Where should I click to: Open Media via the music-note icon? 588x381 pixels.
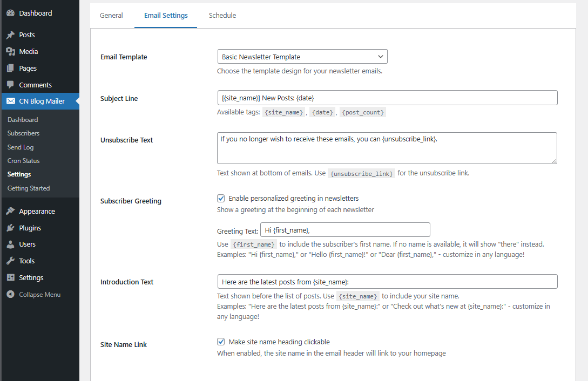[x=11, y=51]
